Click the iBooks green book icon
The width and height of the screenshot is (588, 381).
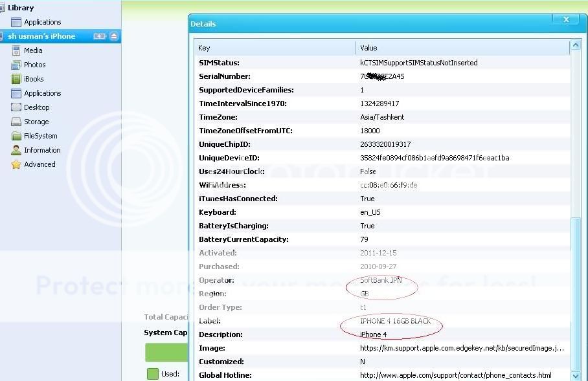[x=16, y=79]
